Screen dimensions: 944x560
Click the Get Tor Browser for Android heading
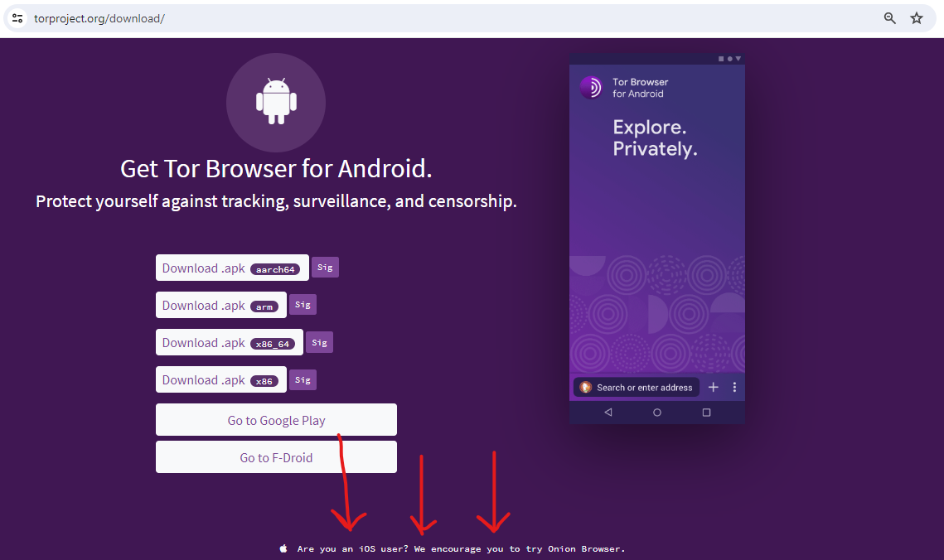pos(276,168)
